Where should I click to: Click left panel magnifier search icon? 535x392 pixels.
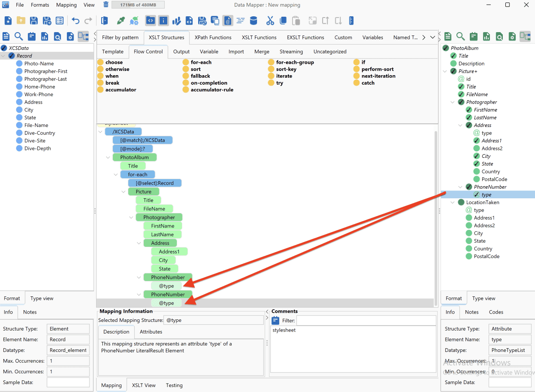[18, 36]
